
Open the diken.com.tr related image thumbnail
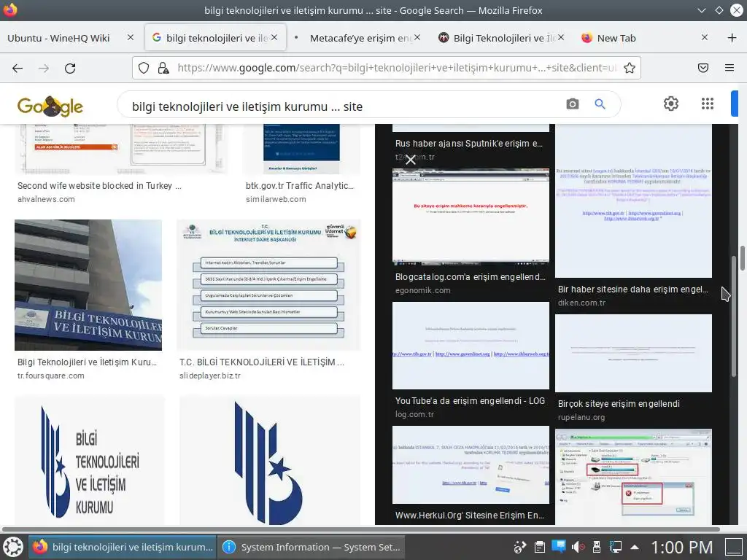point(634,201)
